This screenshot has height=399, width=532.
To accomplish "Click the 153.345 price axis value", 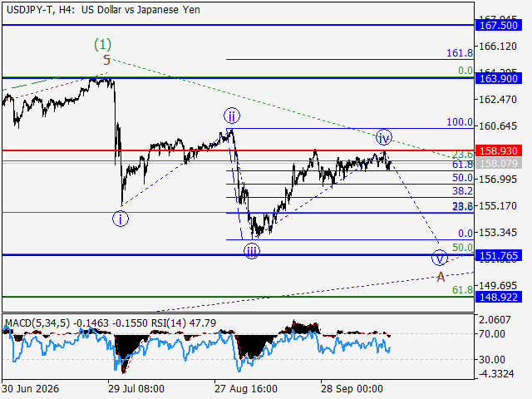I will pyautogui.click(x=497, y=233).
